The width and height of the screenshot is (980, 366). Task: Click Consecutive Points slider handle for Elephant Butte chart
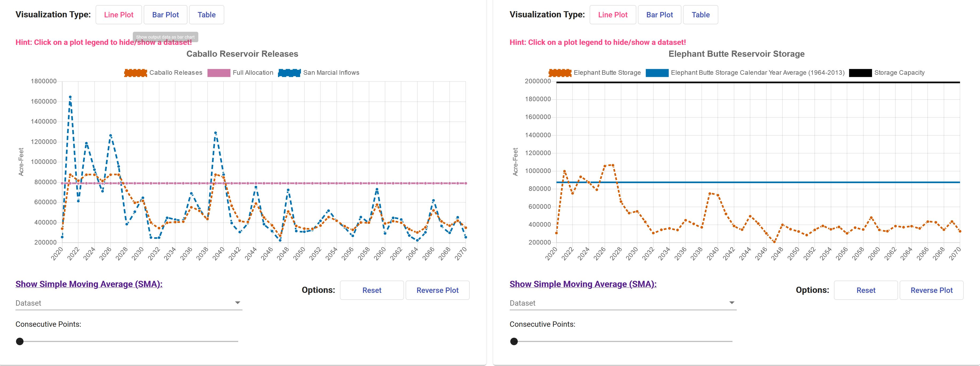coord(514,342)
